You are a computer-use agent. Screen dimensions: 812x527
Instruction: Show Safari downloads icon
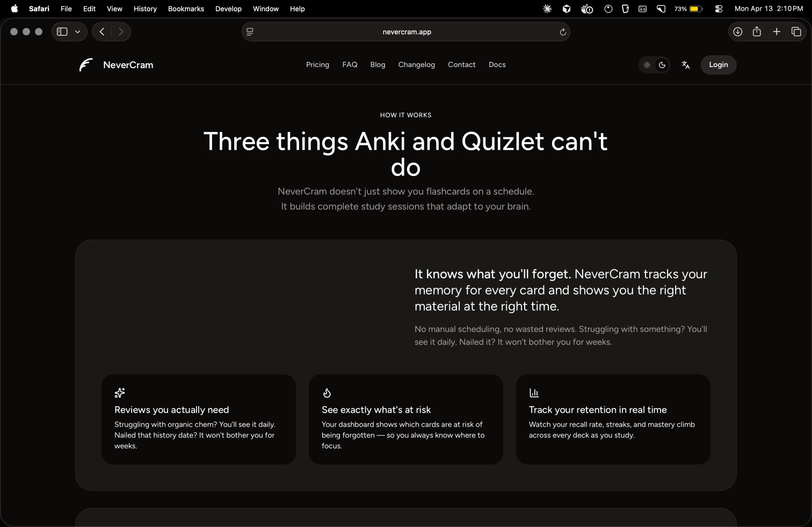tap(738, 32)
